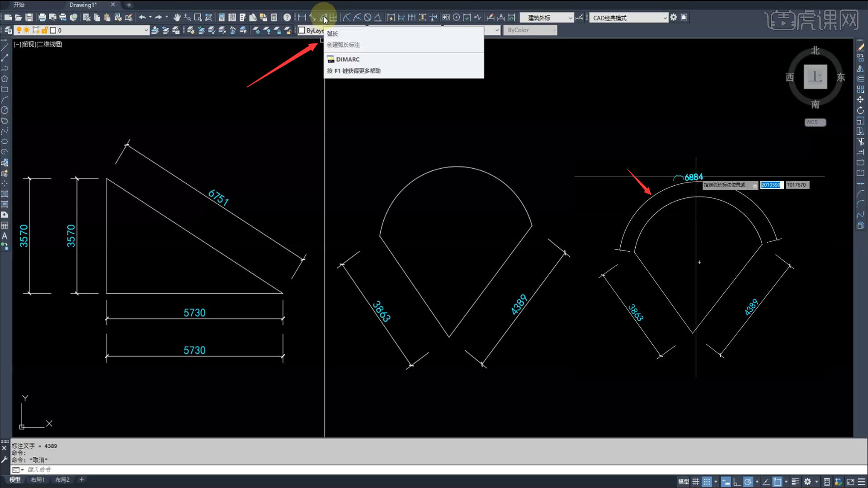Select the Drawing1* tab
868x488 pixels.
click(x=83, y=5)
